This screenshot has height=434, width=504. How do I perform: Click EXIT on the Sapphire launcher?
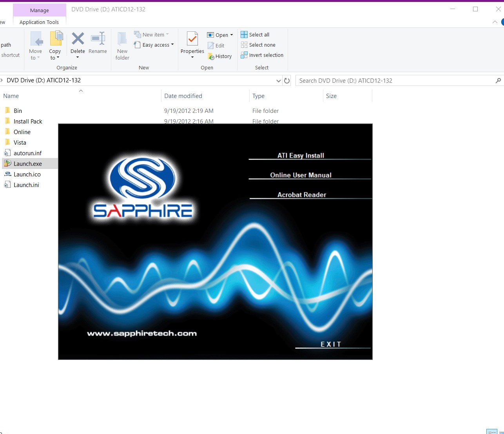(331, 344)
